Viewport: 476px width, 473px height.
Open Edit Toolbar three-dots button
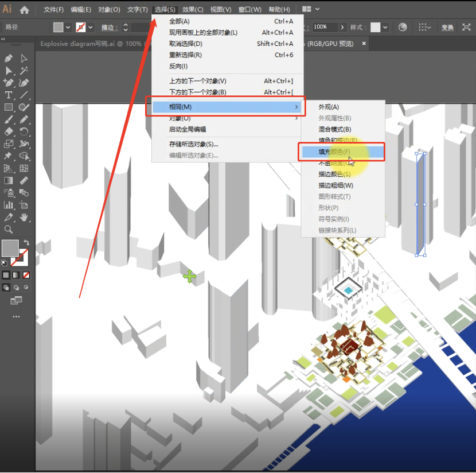16,316
